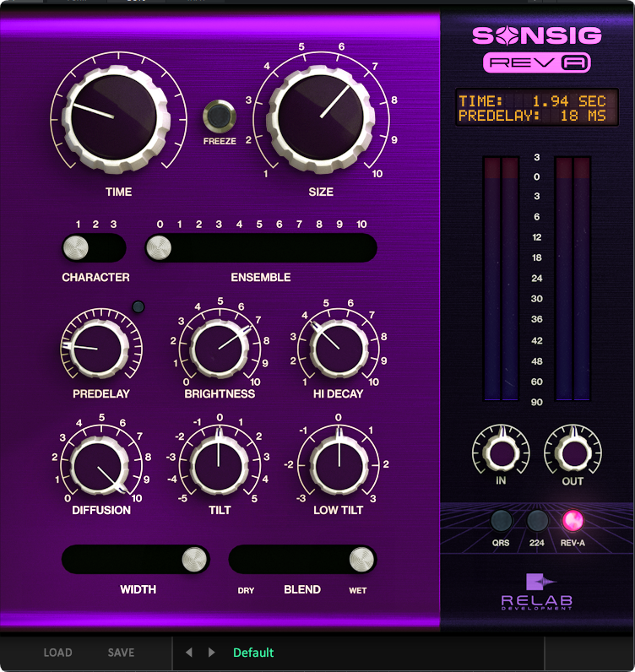Select the REV-A reverb mode button
The height and width of the screenshot is (672, 635).
pos(573,521)
